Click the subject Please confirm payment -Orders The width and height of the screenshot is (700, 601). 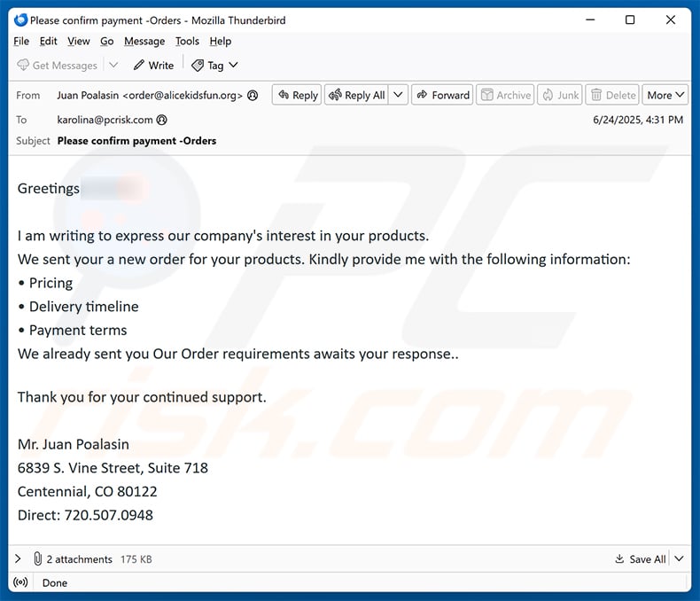pos(136,141)
